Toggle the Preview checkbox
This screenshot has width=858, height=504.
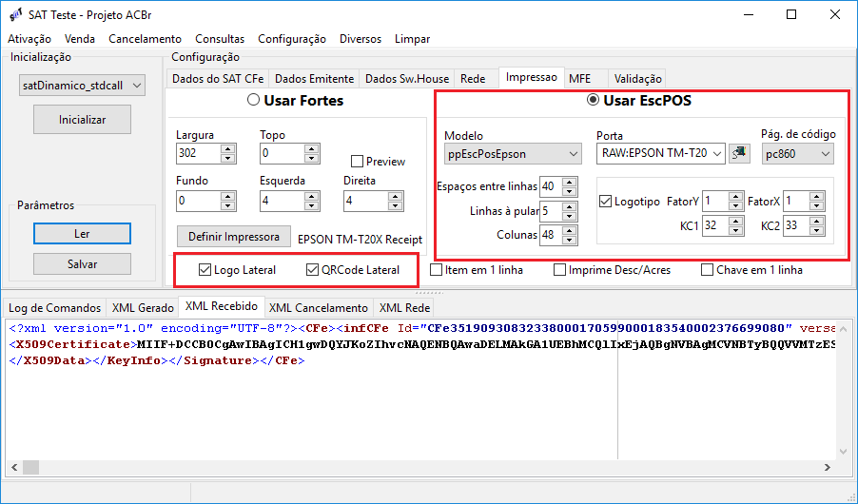(357, 162)
